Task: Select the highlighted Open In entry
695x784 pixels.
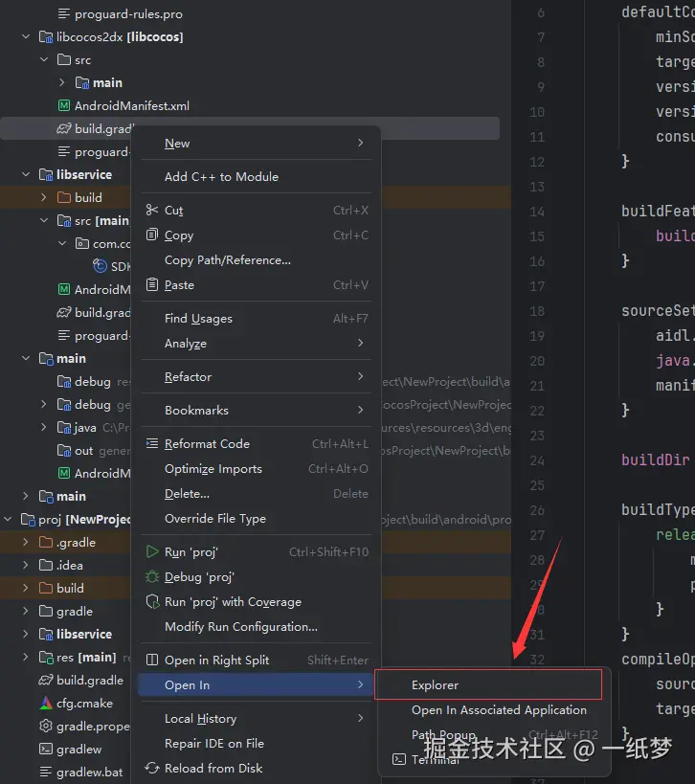Action: pyautogui.click(x=256, y=685)
